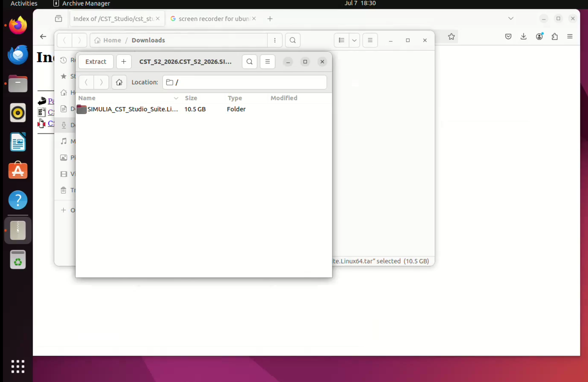Screen dimensions: 588x382
Task: Go to archive home location
Action: (119, 82)
